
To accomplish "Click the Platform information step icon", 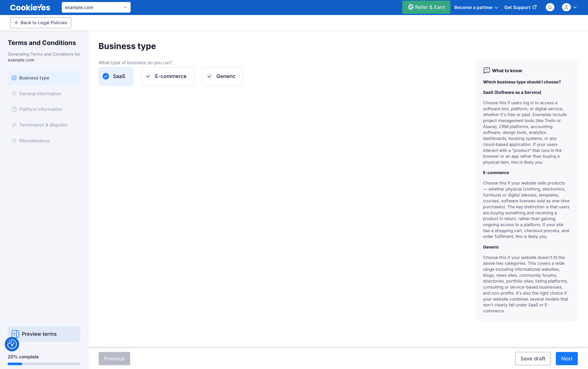I will click(14, 109).
